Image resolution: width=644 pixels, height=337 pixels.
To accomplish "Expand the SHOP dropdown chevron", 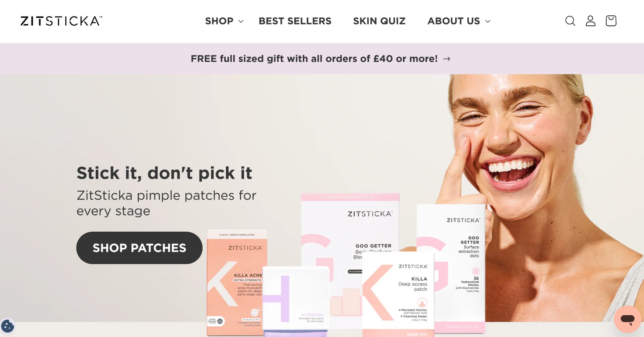I will pyautogui.click(x=241, y=21).
